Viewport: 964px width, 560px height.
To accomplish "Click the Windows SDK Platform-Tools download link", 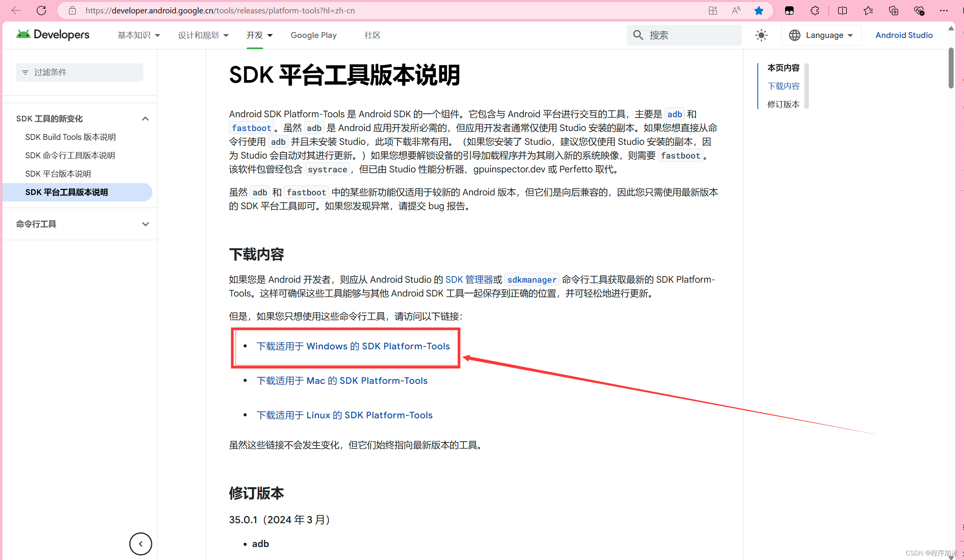I will [353, 346].
